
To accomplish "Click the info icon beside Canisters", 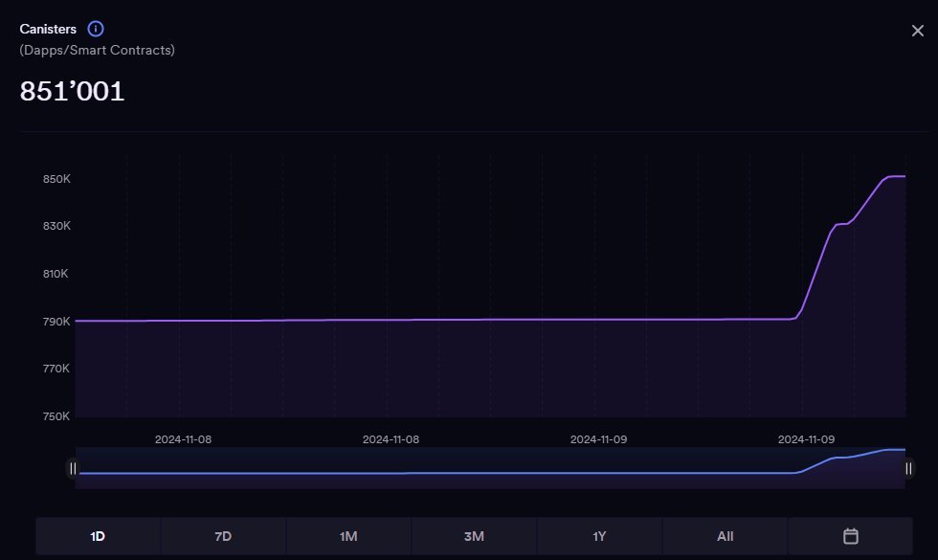I will [x=96, y=29].
